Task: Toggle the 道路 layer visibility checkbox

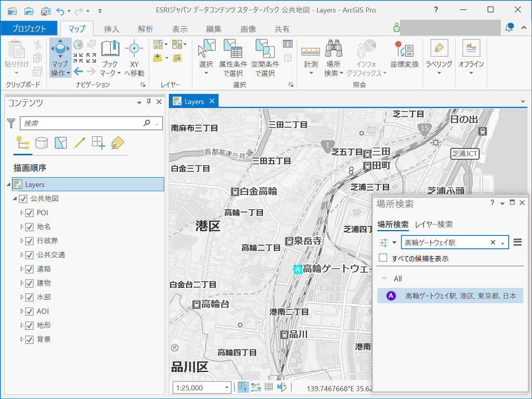Action: (29, 269)
